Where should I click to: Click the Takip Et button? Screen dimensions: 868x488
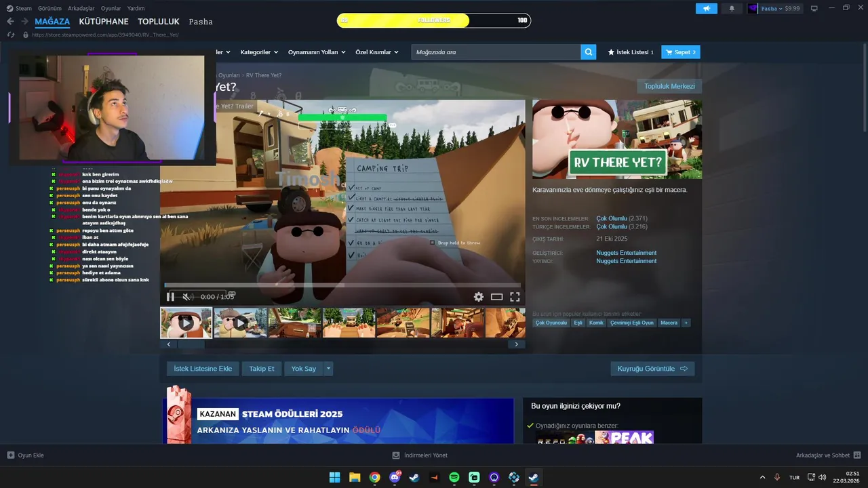click(262, 369)
